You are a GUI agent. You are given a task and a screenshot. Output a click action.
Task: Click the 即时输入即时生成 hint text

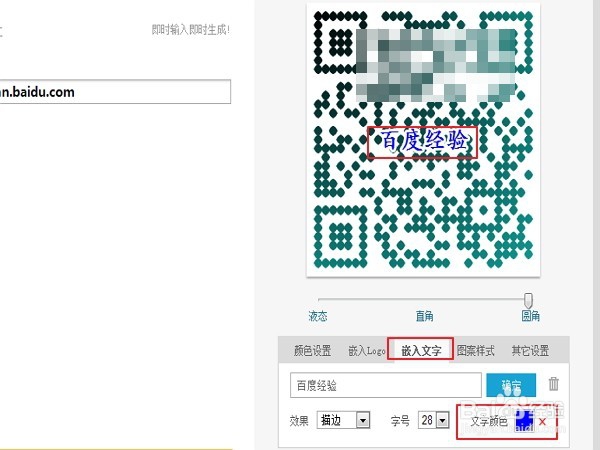point(191,29)
